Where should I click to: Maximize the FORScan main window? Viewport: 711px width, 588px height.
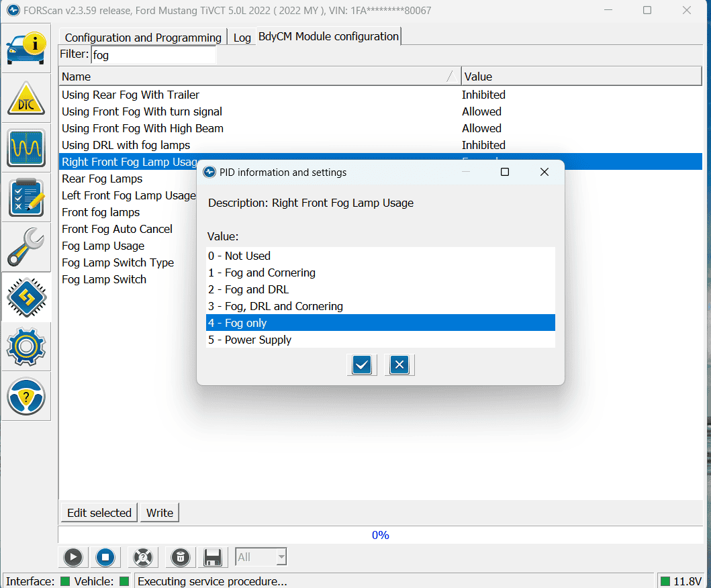coord(647,10)
